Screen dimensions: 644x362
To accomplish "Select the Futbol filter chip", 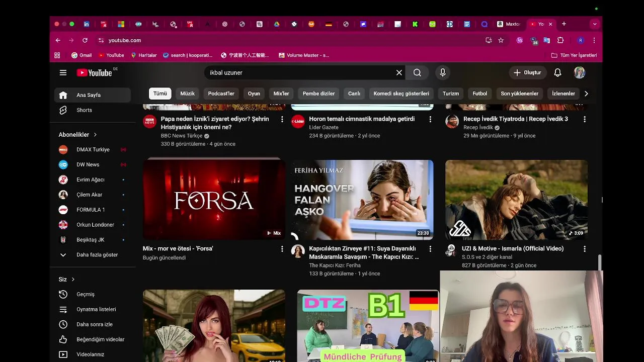I will click(x=480, y=94).
